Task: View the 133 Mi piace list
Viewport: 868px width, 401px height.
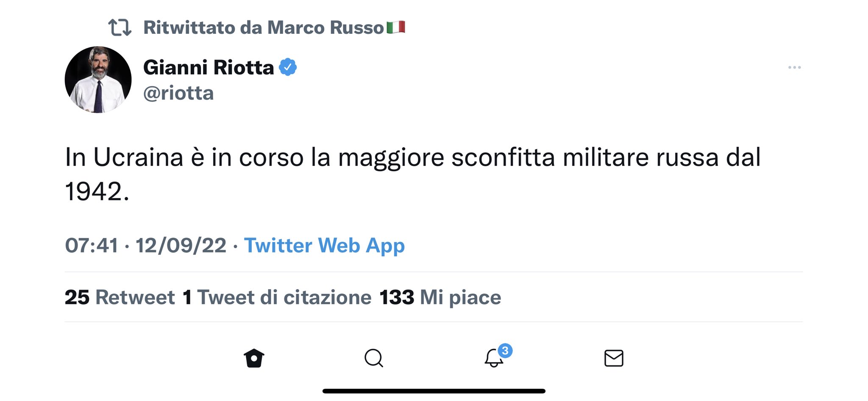Action: tap(440, 297)
